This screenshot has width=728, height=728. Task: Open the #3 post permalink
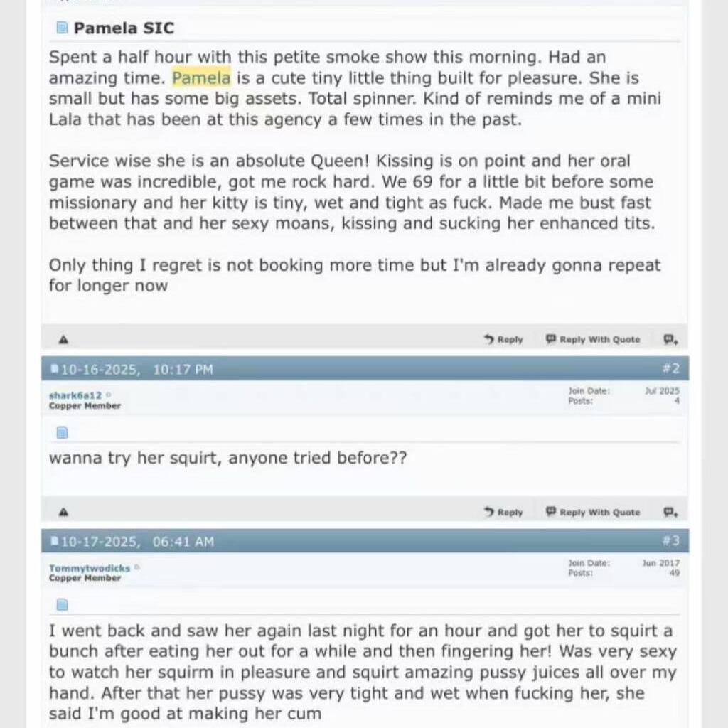[x=671, y=542]
